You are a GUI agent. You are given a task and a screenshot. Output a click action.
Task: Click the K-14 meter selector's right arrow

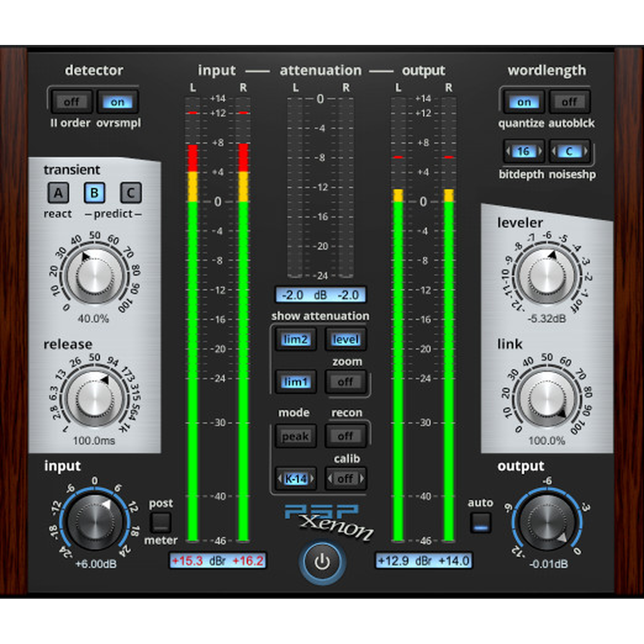pos(312,479)
